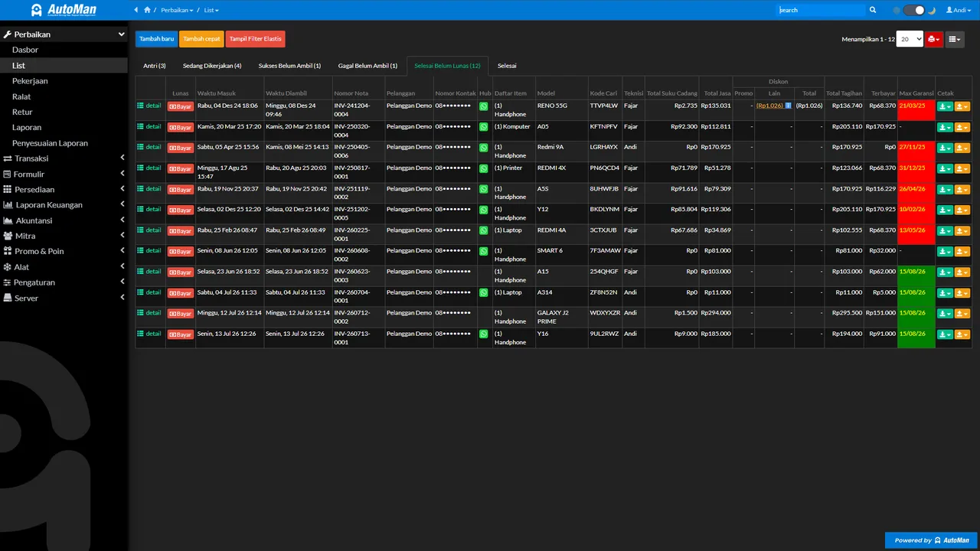
Task: Open detail for invoice INV-260712-0002
Action: 149,312
